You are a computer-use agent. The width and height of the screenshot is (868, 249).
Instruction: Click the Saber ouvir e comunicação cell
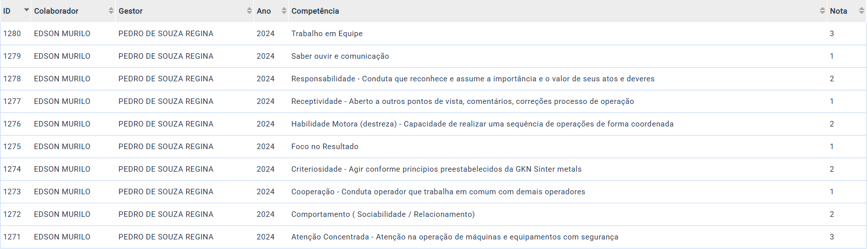(340, 56)
